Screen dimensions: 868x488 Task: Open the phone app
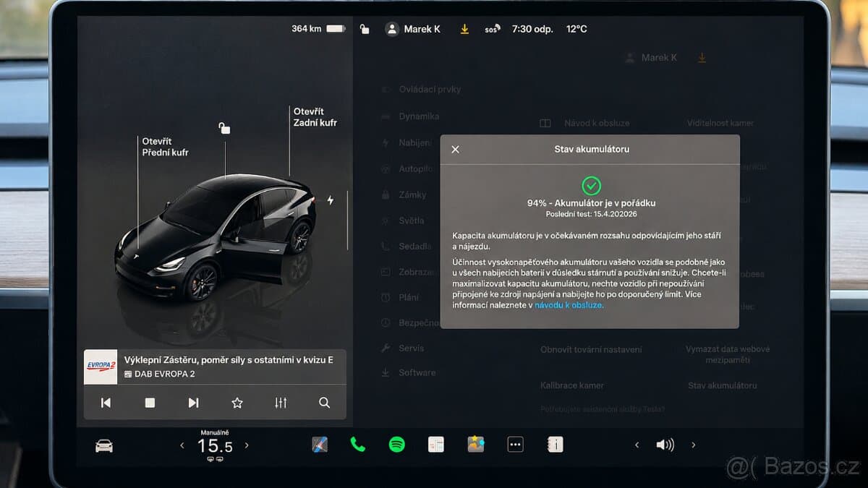click(x=358, y=445)
